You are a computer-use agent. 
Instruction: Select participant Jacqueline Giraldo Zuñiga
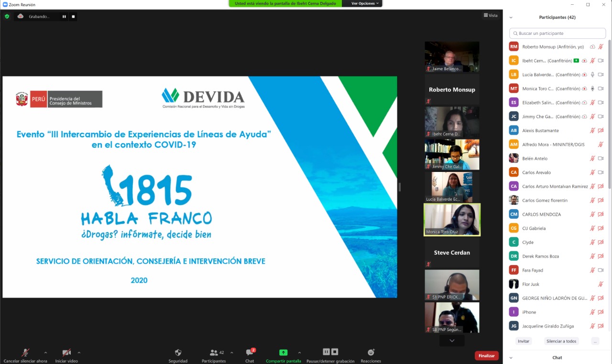pos(557,326)
